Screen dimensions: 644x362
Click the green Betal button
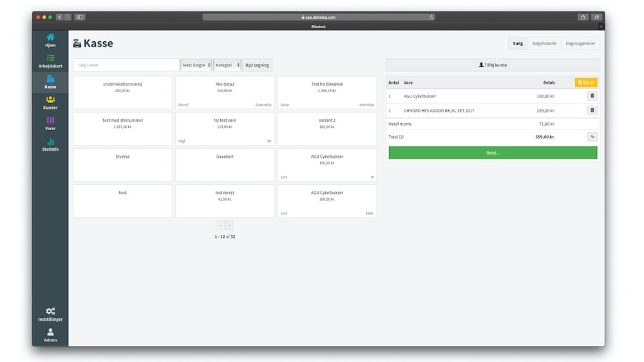pyautogui.click(x=493, y=153)
